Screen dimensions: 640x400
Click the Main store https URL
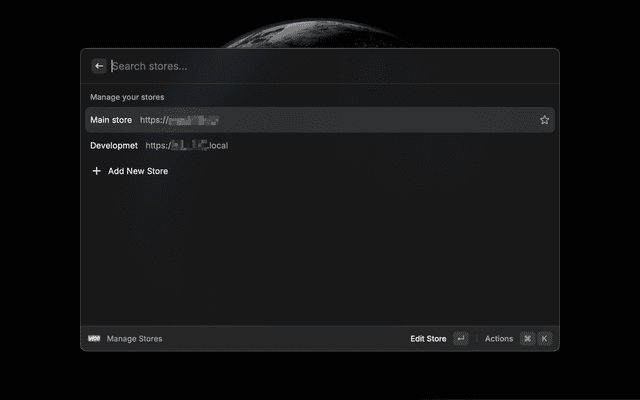(x=179, y=120)
